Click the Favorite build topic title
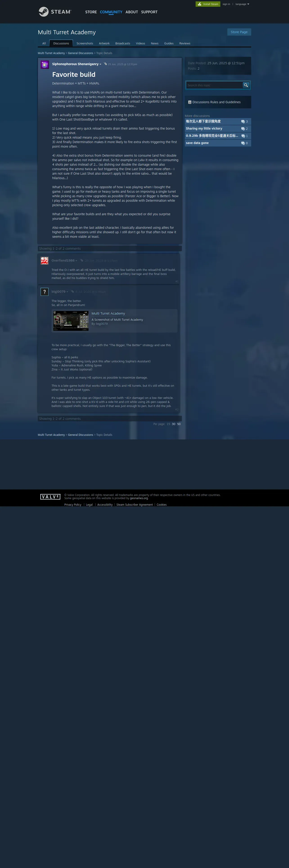Image resolution: width=289 pixels, height=868 pixels. tap(74, 74)
